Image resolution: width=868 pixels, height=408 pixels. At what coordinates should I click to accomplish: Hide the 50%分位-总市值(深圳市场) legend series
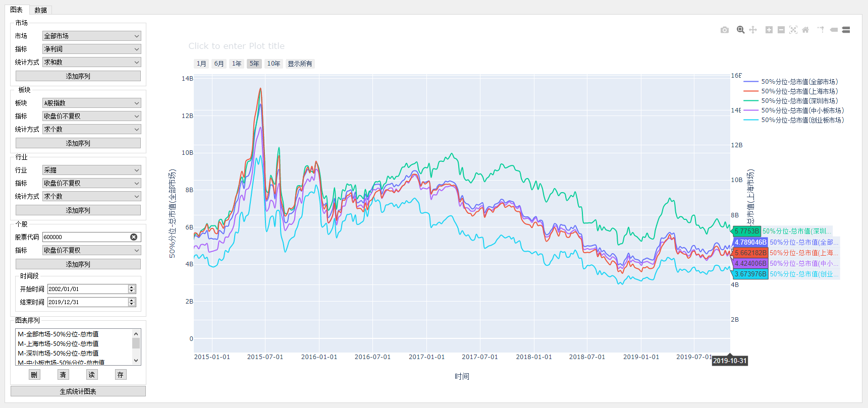click(x=799, y=101)
